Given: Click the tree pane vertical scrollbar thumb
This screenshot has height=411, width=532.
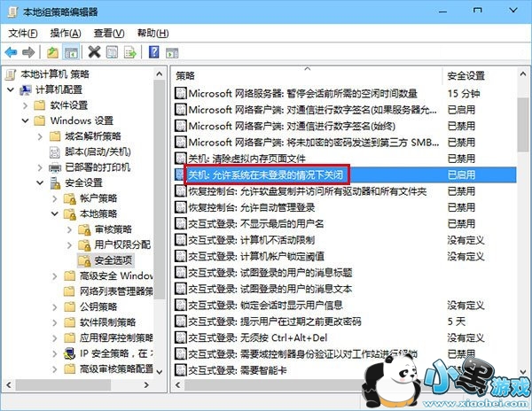Looking at the screenshot, I should [159, 190].
